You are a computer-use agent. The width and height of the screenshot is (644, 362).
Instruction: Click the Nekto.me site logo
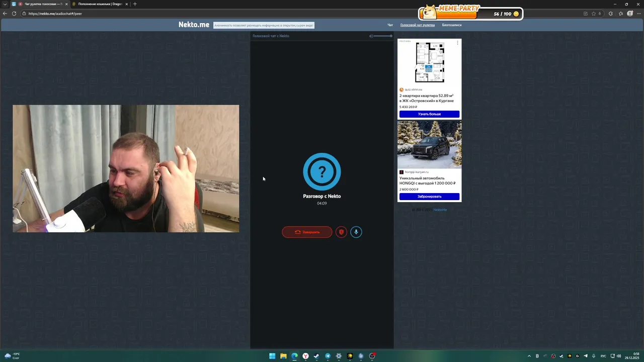pos(194,25)
